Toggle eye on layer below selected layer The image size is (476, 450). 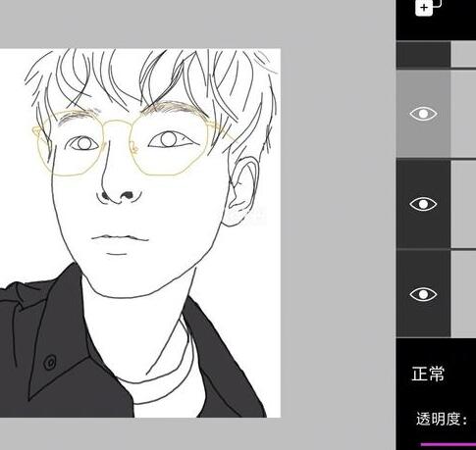pos(423,204)
